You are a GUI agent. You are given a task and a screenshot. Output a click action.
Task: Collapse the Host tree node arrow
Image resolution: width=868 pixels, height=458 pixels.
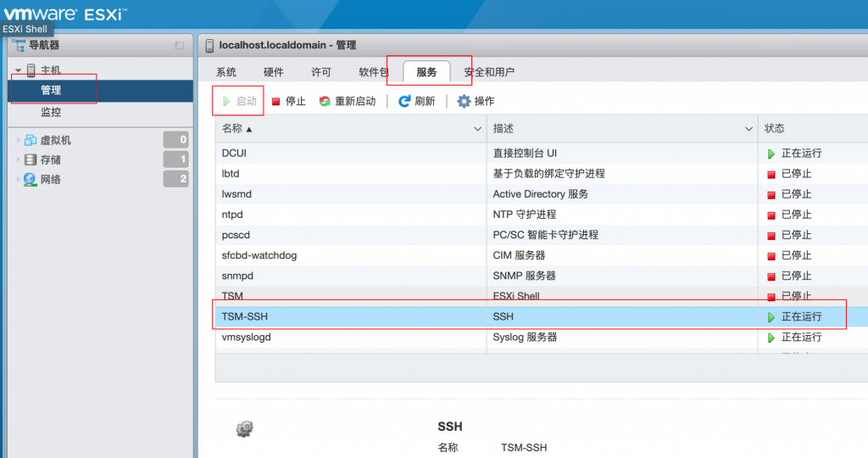point(18,70)
